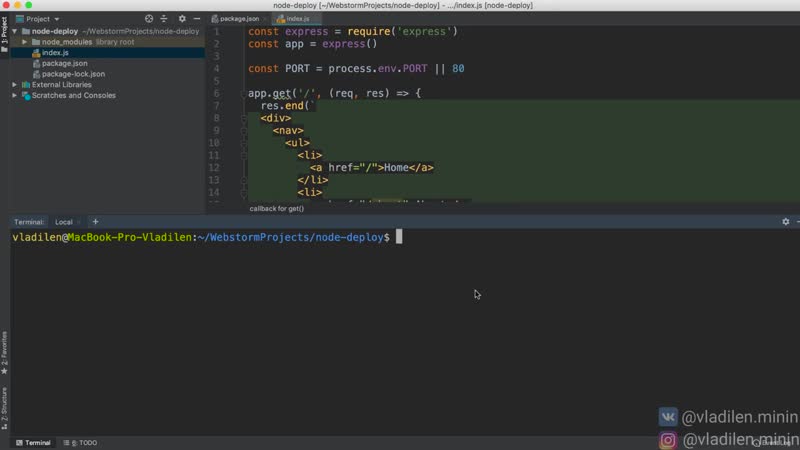Screen dimensions: 800x450
Task: Add a new terminal session with plus
Action: (95, 222)
